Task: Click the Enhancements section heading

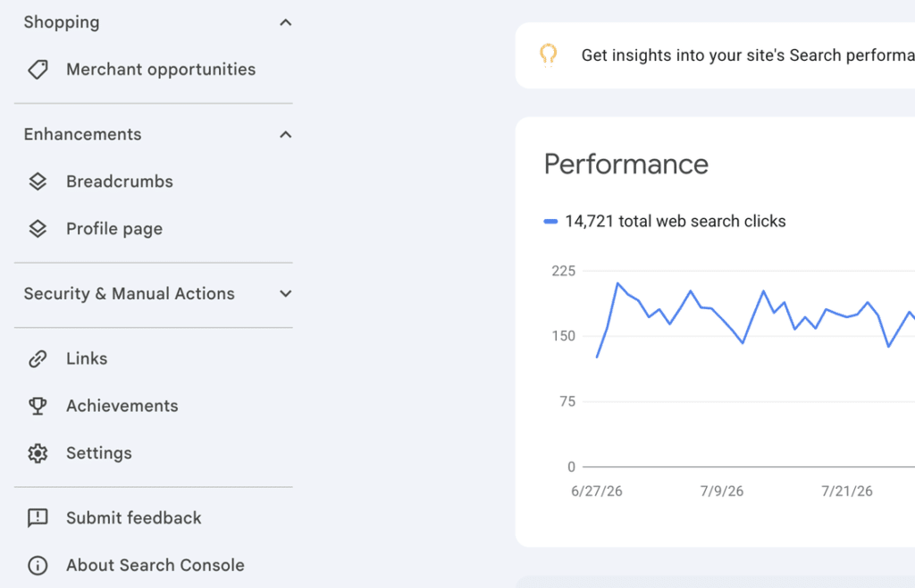Action: [82, 134]
